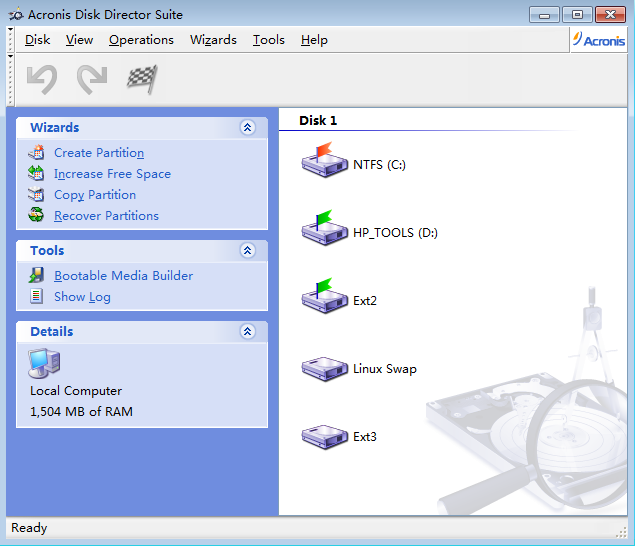This screenshot has height=546, width=635.
Task: Click the Details panel title
Action: point(52,331)
